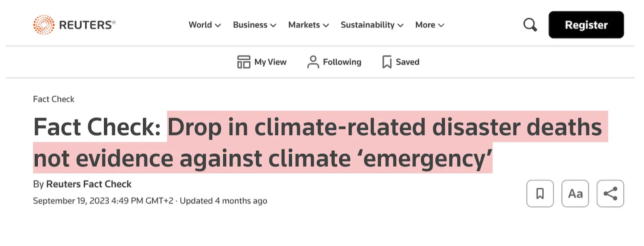Image resolution: width=644 pixels, height=246 pixels.
Task: Expand the Business dropdown
Action: click(273, 26)
